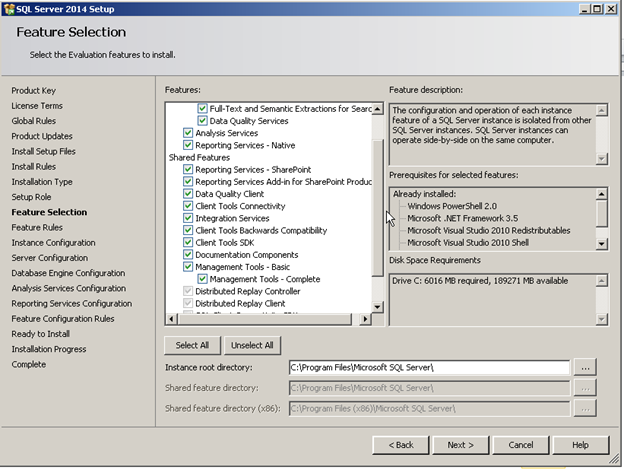
Task: Go to Next setup page
Action: click(x=460, y=445)
